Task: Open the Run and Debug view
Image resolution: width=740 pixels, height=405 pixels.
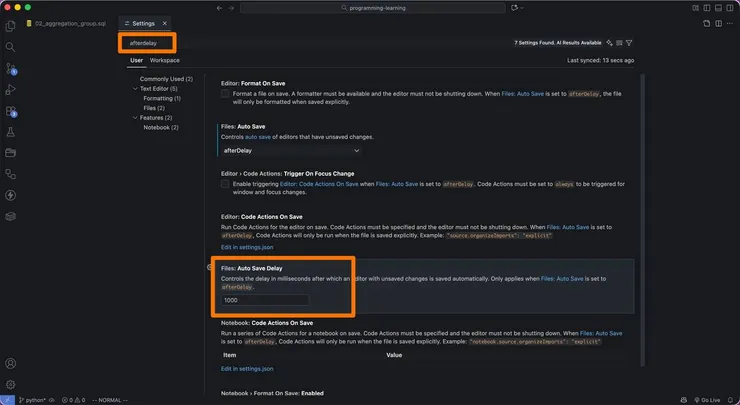Action: click(x=10, y=90)
